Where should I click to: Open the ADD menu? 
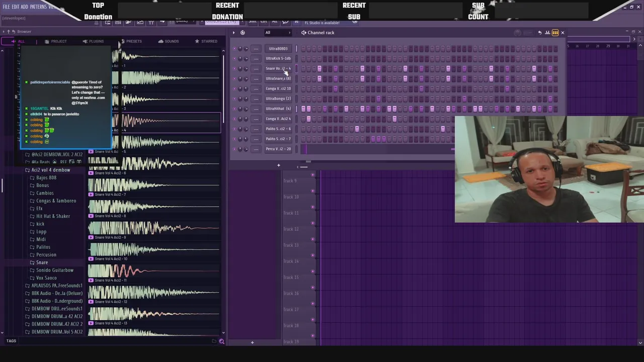(x=24, y=7)
